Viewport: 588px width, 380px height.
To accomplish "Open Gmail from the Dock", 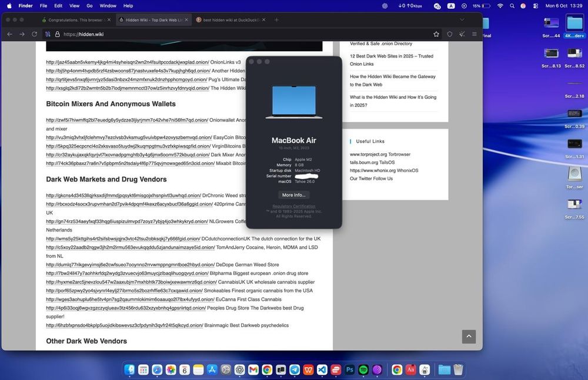I will click(253, 370).
